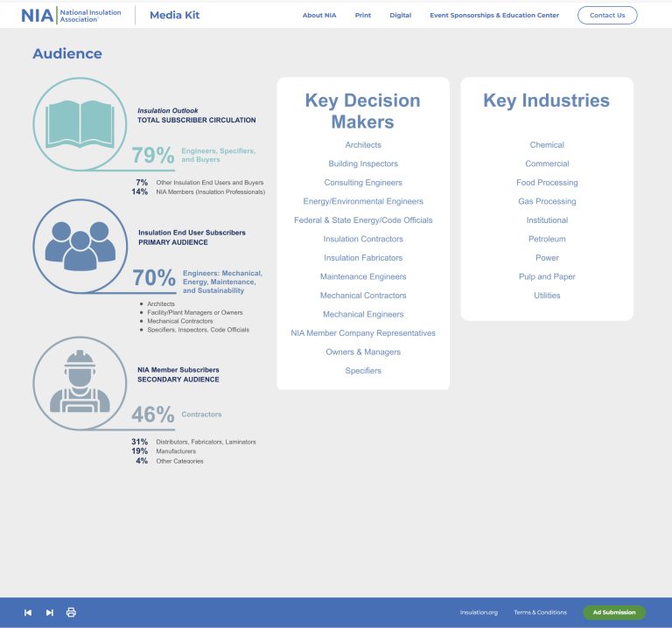This screenshot has height=628, width=672.
Task: Go to previous page using skip-back icon
Action: (x=28, y=612)
